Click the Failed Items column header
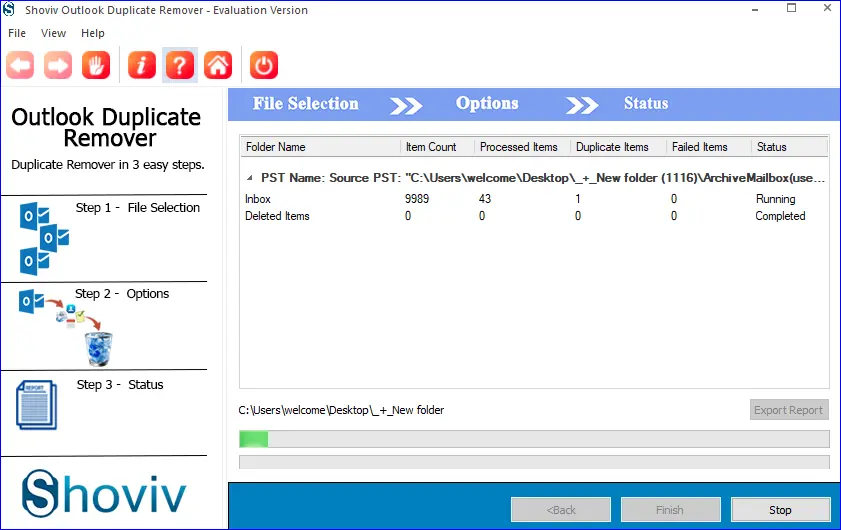Viewport: 841px width, 530px height. 709,147
